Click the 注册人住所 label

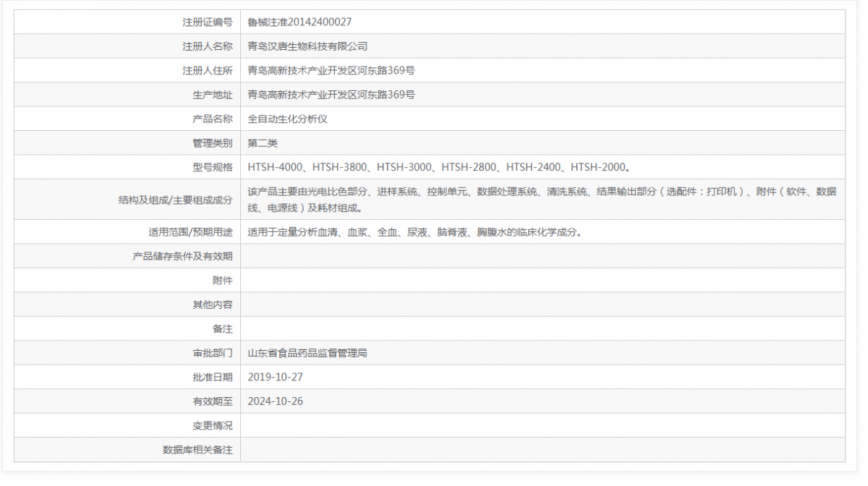(208, 71)
